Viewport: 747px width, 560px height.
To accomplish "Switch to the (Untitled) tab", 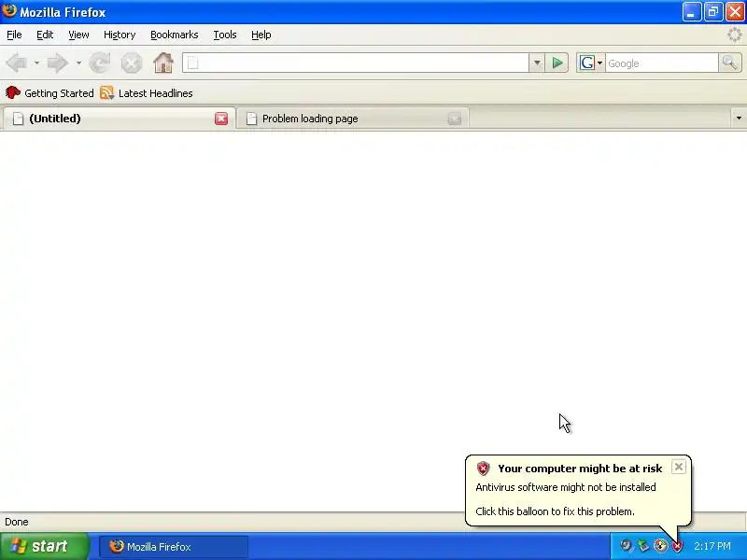I will click(x=119, y=119).
